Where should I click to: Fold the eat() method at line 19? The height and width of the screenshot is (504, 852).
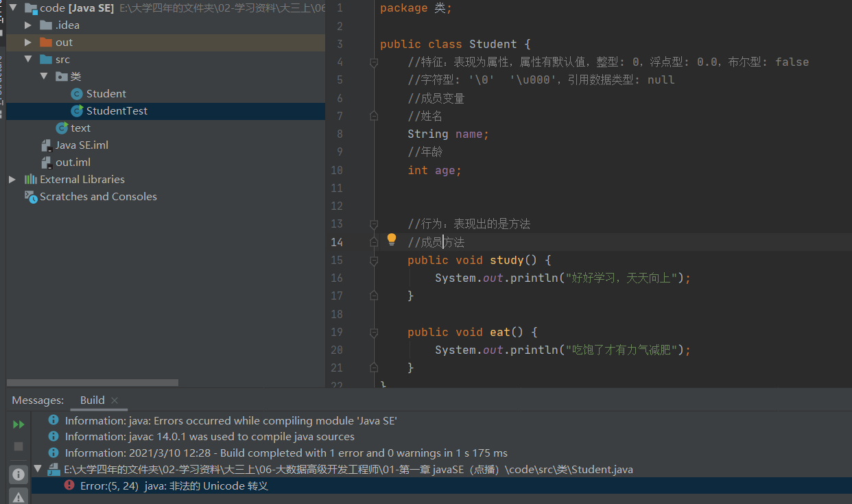pyautogui.click(x=374, y=333)
